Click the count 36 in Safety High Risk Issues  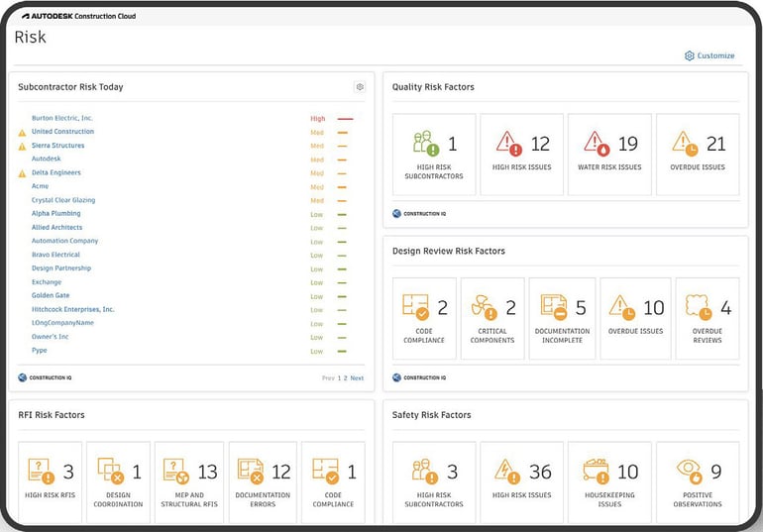[540, 472]
